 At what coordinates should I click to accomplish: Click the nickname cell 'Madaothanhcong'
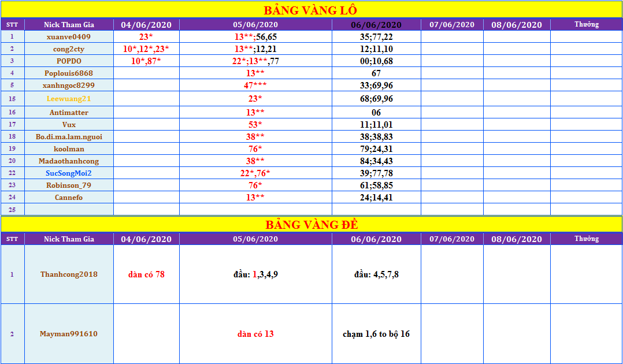click(x=69, y=161)
